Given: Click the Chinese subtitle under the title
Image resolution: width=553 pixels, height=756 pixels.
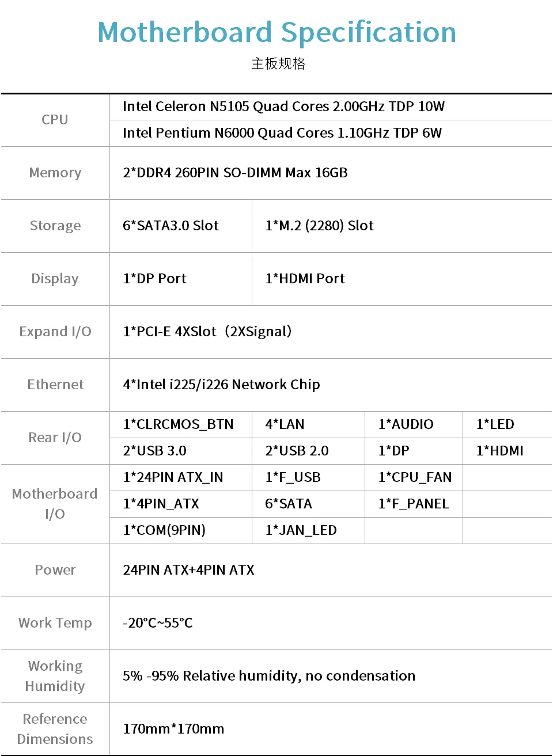Looking at the screenshot, I should [x=278, y=63].
